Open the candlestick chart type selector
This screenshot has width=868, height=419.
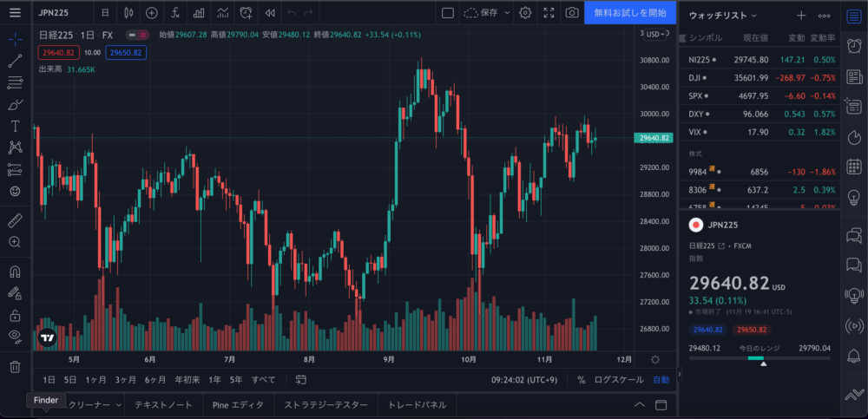129,12
